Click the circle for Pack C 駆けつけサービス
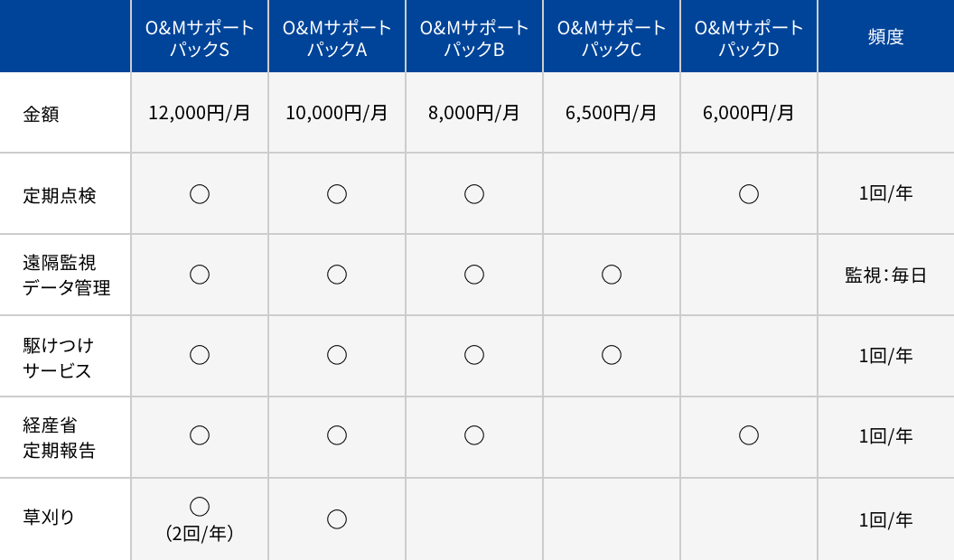Screen dimensions: 954x560 tap(612, 355)
